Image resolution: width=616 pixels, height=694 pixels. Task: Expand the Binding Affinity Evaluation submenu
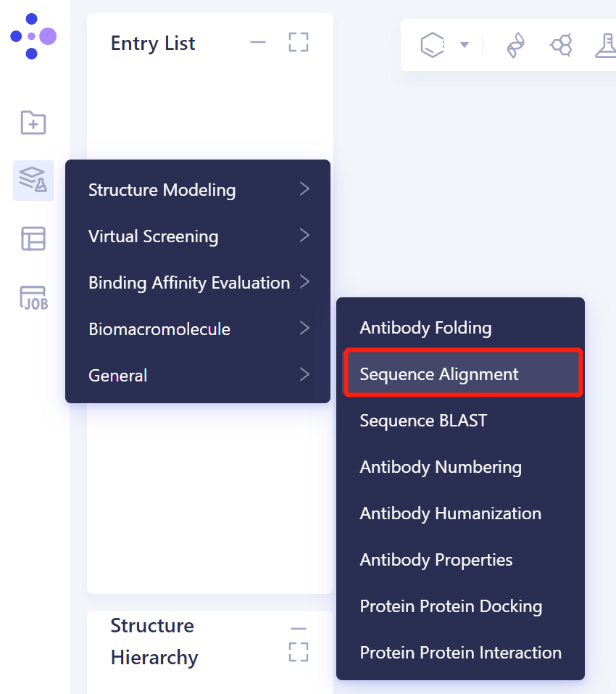click(197, 283)
